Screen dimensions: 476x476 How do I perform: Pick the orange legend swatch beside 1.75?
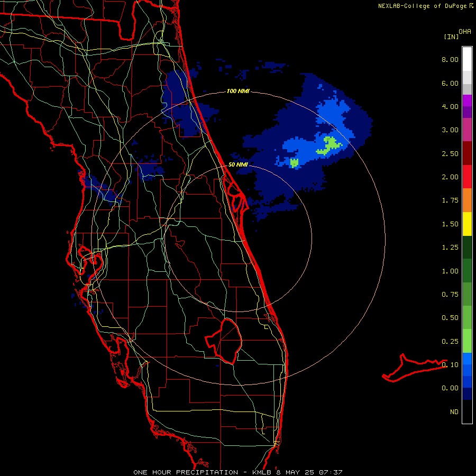(467, 200)
